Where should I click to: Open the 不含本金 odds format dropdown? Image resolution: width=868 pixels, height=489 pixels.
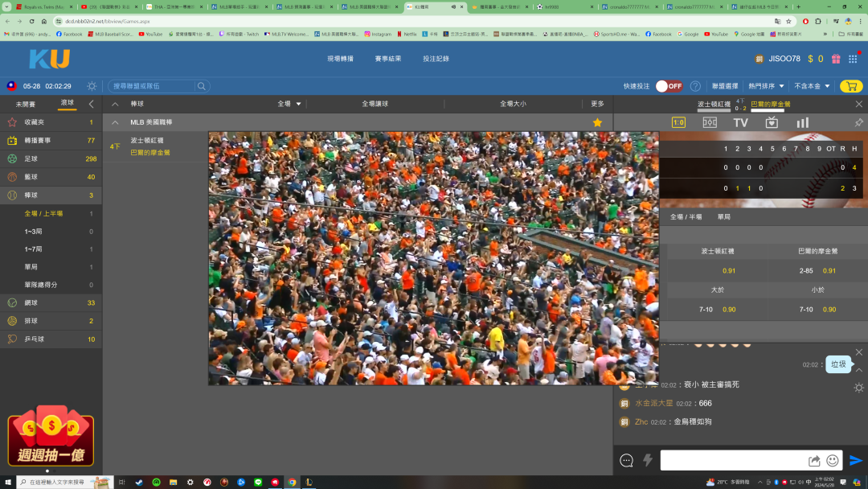812,86
